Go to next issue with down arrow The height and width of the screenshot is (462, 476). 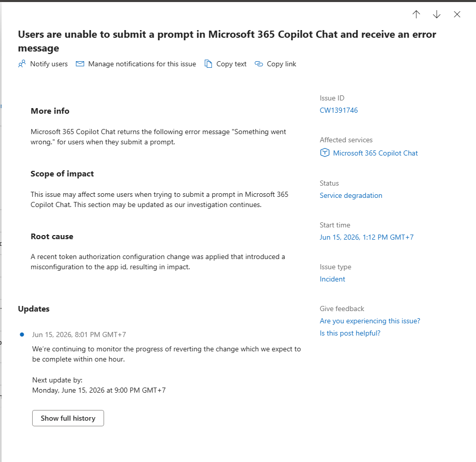point(437,14)
